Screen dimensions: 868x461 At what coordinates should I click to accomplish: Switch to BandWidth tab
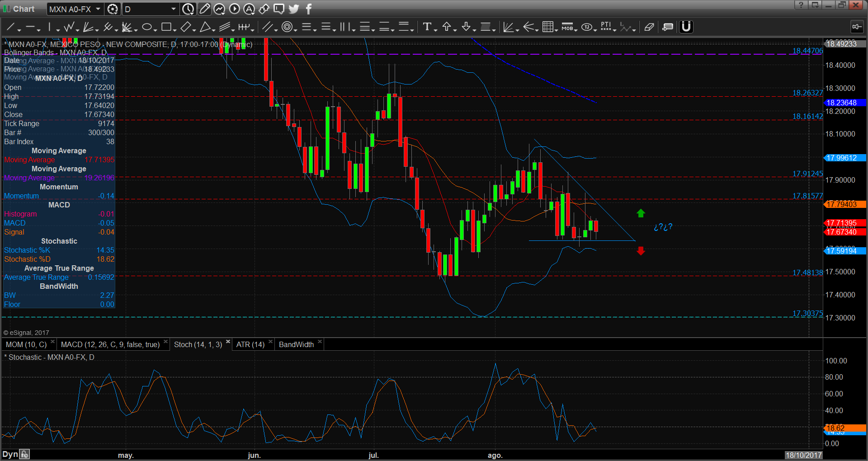point(297,344)
